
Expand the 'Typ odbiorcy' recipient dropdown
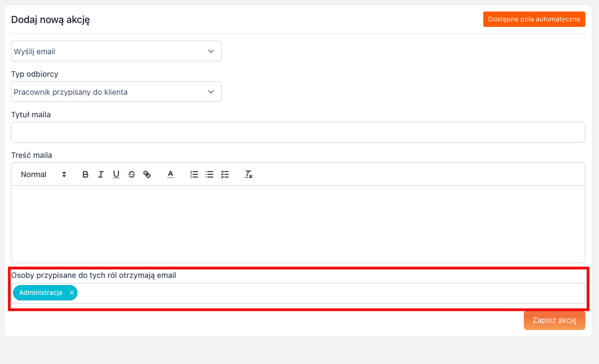[116, 92]
